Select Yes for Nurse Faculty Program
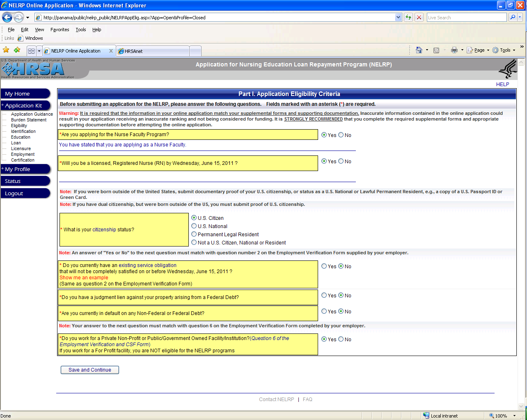Image resolution: width=527 pixels, height=420 pixels. 324,135
